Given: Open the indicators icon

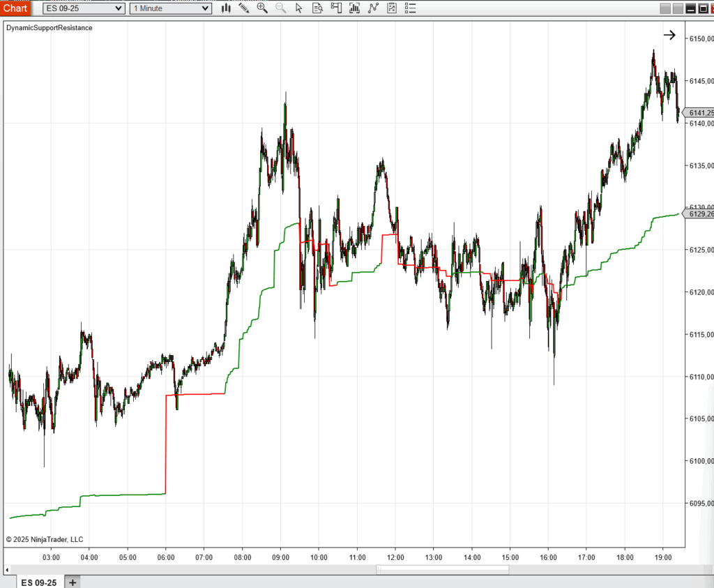Looking at the screenshot, I should pos(374,8).
